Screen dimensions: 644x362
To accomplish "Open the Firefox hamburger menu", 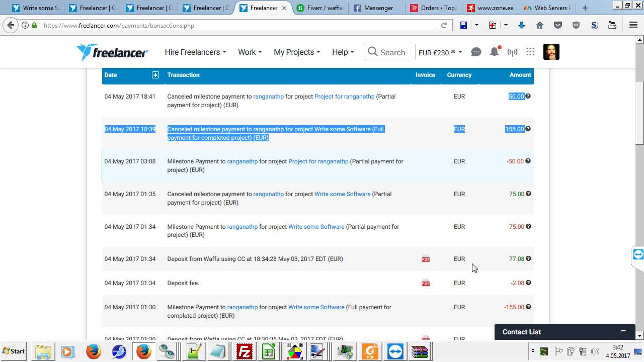I will point(633,26).
